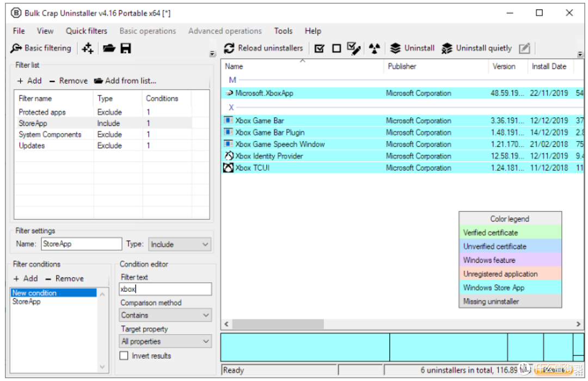Click the select all checked box icon

pyautogui.click(x=320, y=49)
